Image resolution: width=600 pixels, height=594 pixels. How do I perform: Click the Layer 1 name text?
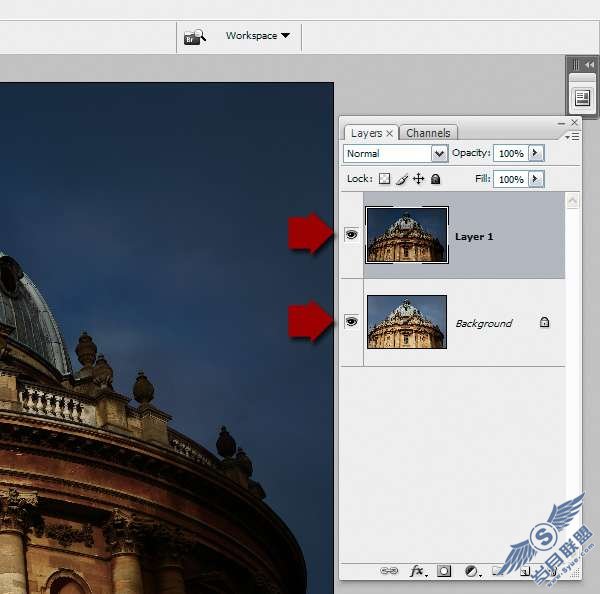474,237
